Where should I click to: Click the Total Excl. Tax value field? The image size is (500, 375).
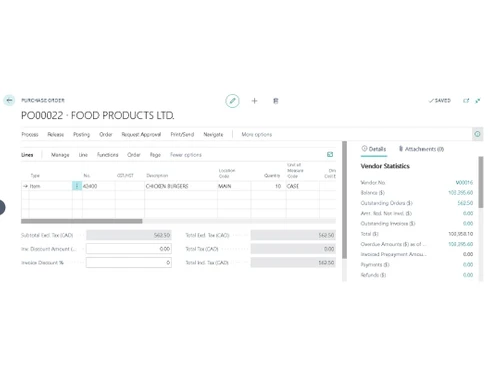pyautogui.click(x=293, y=235)
